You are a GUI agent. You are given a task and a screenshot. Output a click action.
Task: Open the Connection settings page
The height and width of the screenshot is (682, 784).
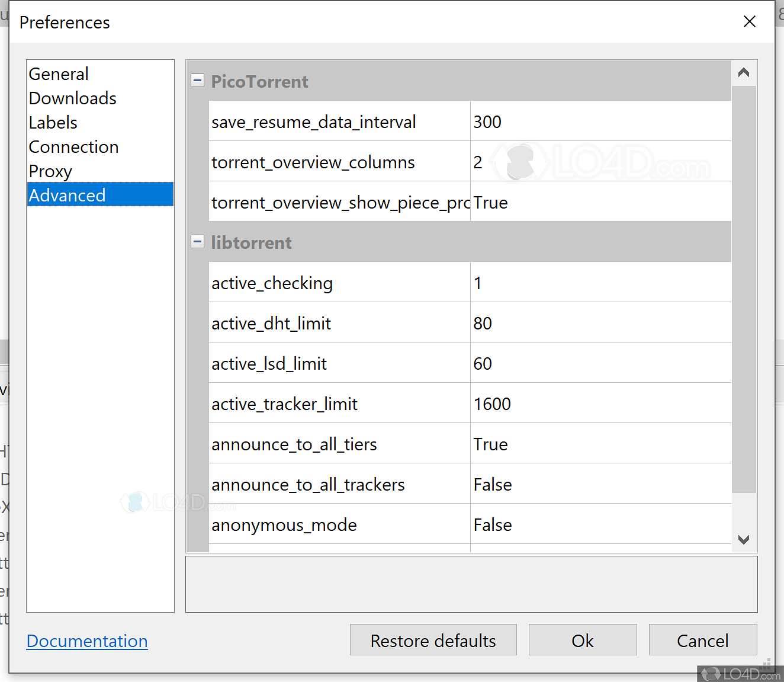(x=73, y=146)
